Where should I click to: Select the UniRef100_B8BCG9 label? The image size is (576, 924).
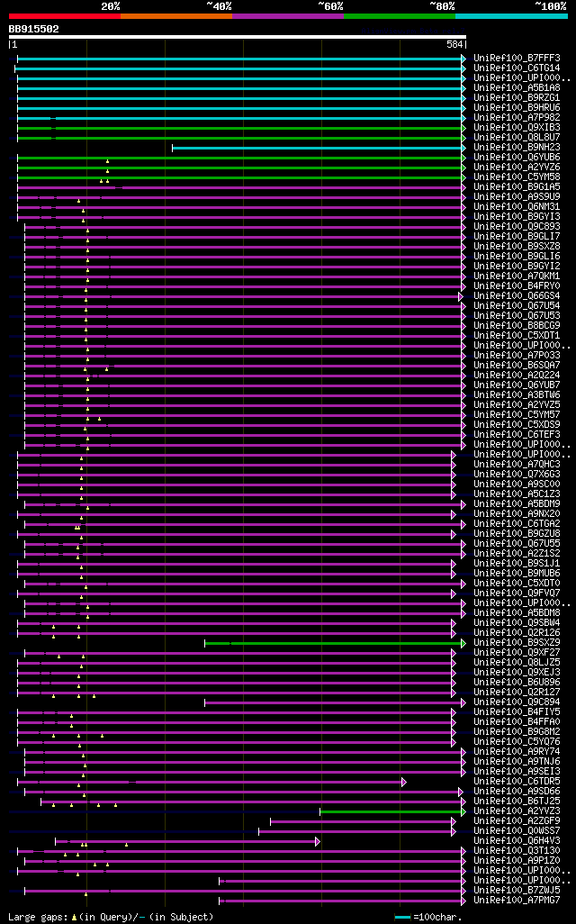click(517, 326)
